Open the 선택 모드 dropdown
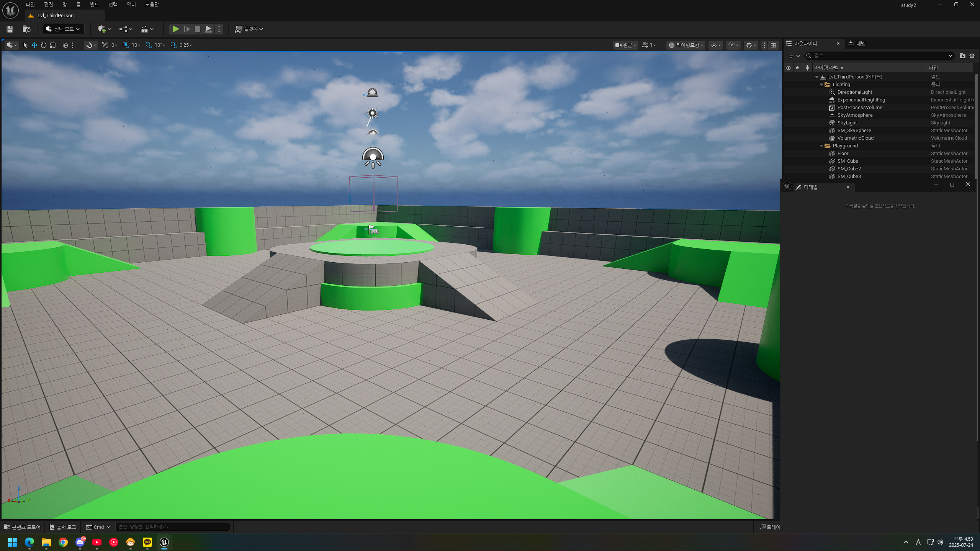 tap(64, 29)
